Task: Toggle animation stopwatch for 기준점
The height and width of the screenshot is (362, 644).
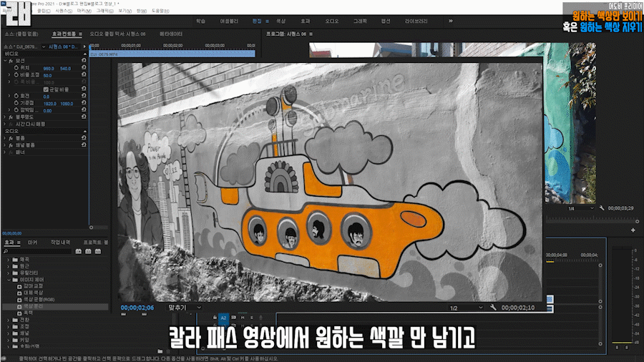Action: pos(16,102)
